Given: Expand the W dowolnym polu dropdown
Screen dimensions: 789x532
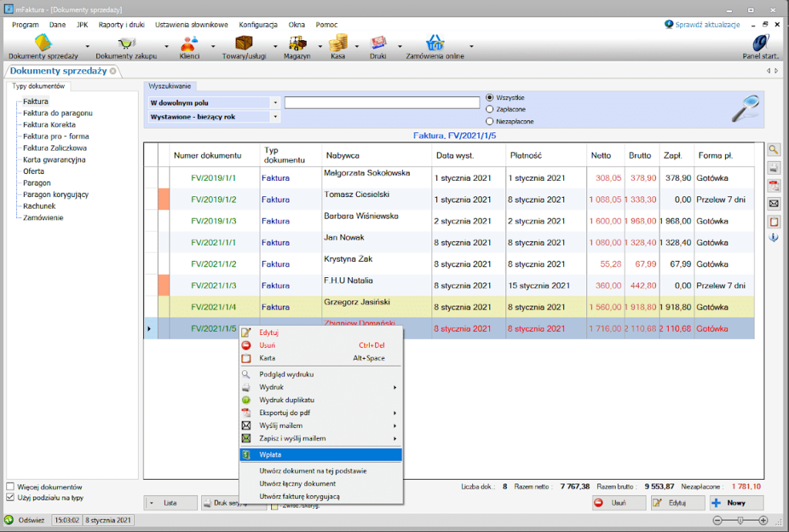Looking at the screenshot, I should click(275, 102).
